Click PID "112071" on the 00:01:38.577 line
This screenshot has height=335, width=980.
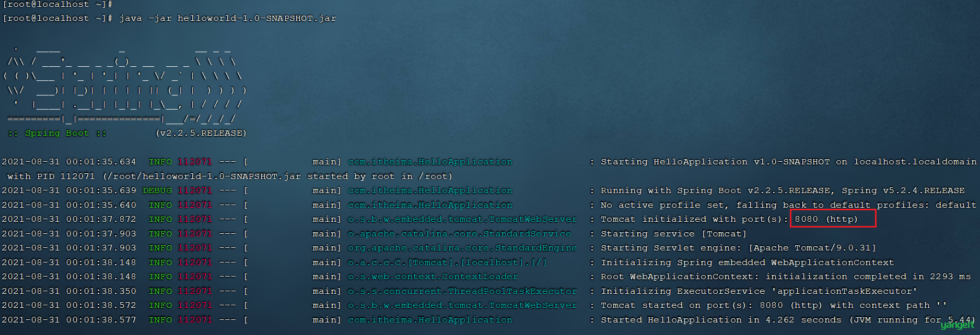coord(195,320)
